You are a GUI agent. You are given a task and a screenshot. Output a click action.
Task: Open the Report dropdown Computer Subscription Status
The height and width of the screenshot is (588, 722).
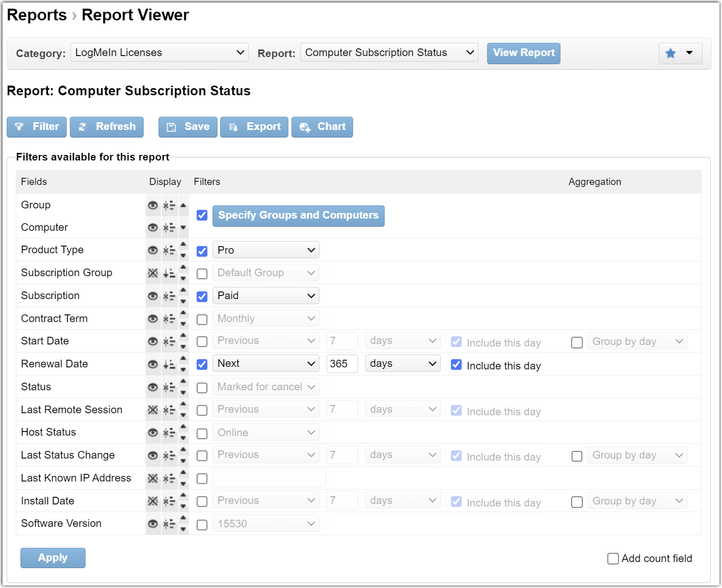click(x=389, y=52)
